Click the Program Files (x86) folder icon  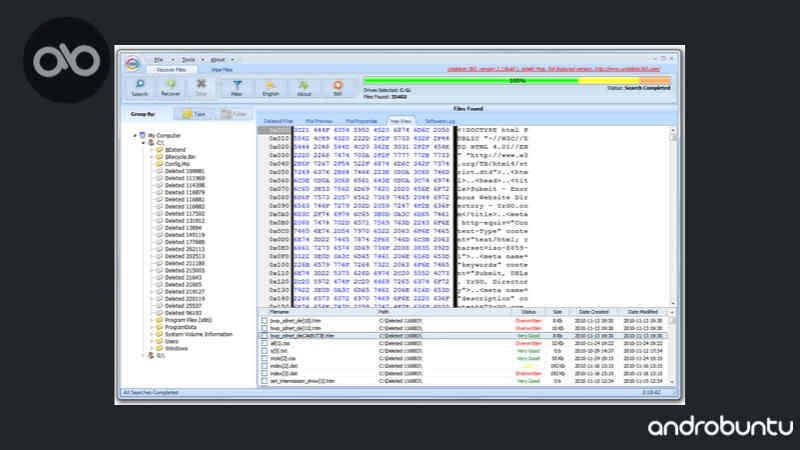[159, 320]
